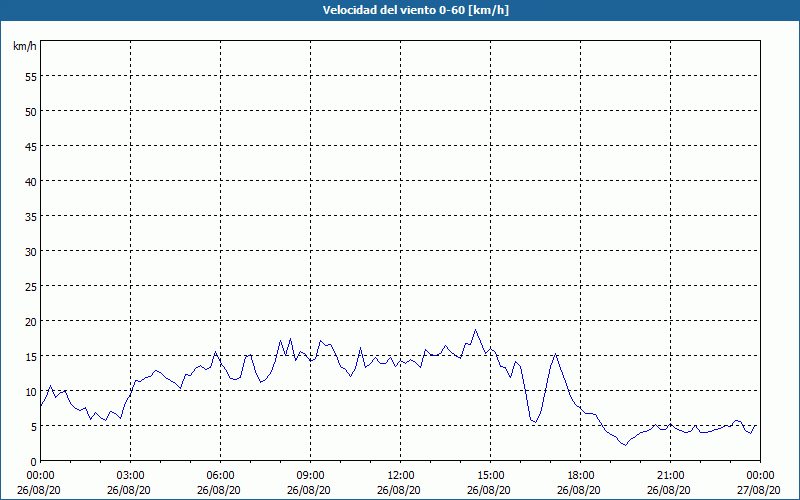Click the 21:00 time label on x-axis

670,476
